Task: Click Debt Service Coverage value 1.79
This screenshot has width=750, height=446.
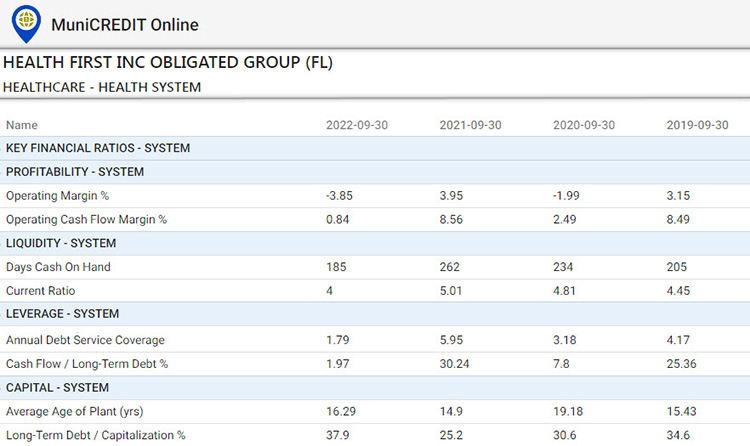Action: (x=338, y=340)
